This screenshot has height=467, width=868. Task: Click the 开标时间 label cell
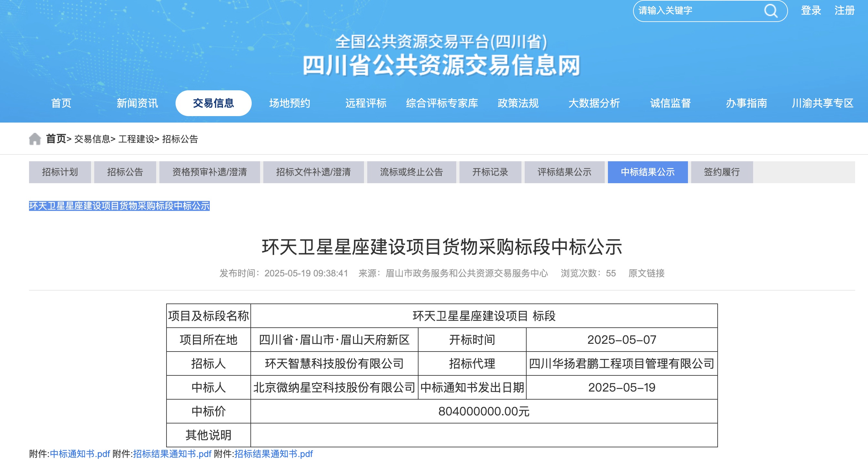(x=472, y=340)
